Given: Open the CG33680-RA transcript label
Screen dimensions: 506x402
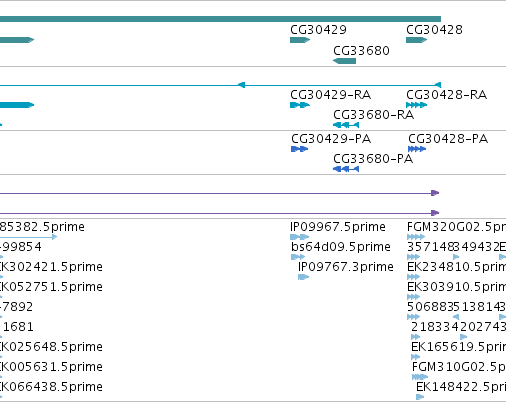Looking at the screenshot, I should (x=373, y=115).
